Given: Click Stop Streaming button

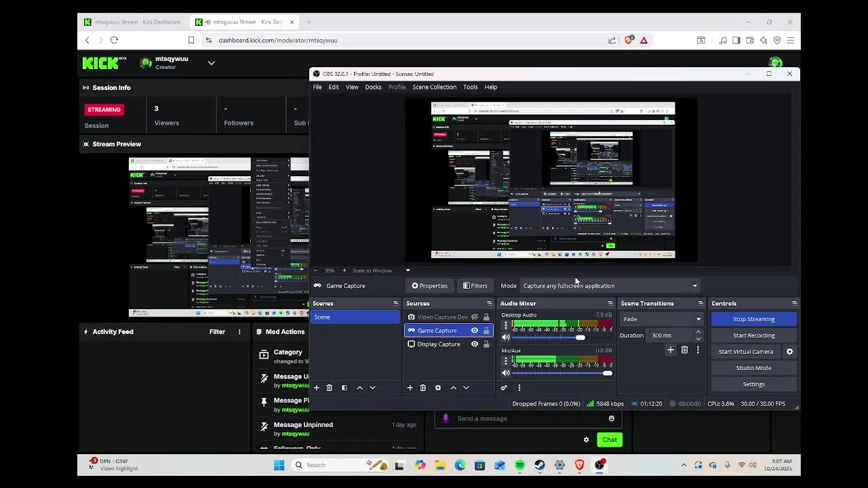Looking at the screenshot, I should (x=753, y=319).
